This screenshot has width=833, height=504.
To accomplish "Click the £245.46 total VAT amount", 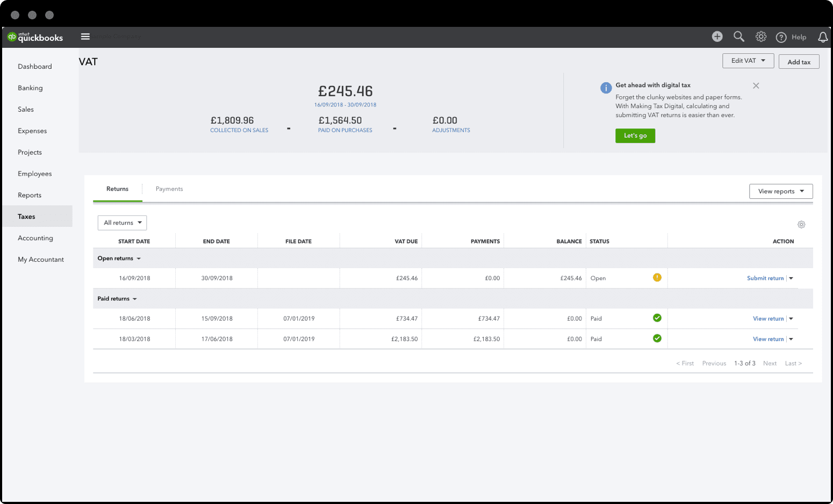I will [345, 91].
